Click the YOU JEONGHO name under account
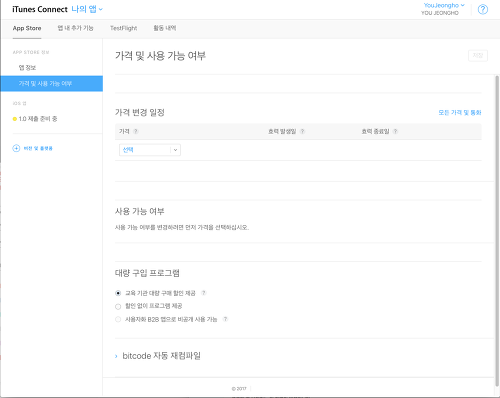 tap(440, 13)
